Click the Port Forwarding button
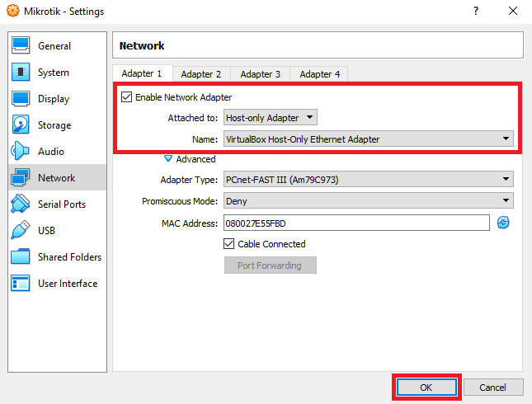Image resolution: width=532 pixels, height=404 pixels. coord(271,265)
